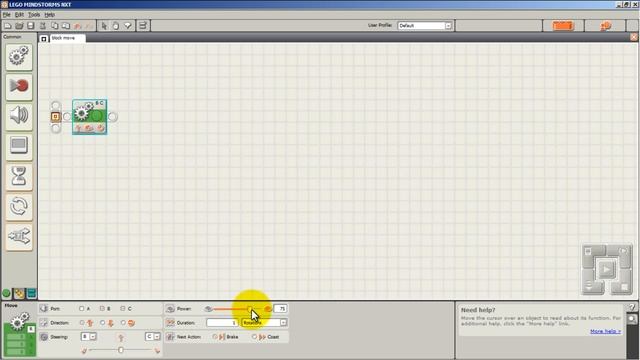The image size is (640, 360).
Task: Select Brake next action radio button
Action: tap(215, 337)
